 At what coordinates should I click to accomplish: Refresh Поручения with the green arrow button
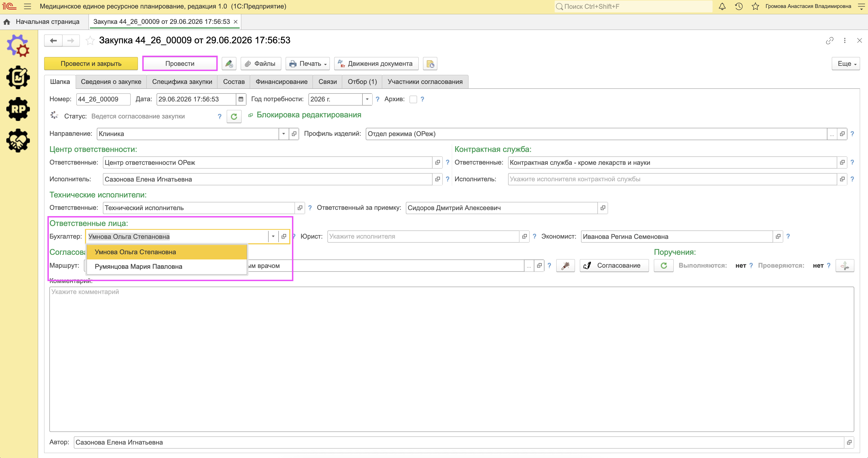tap(663, 265)
